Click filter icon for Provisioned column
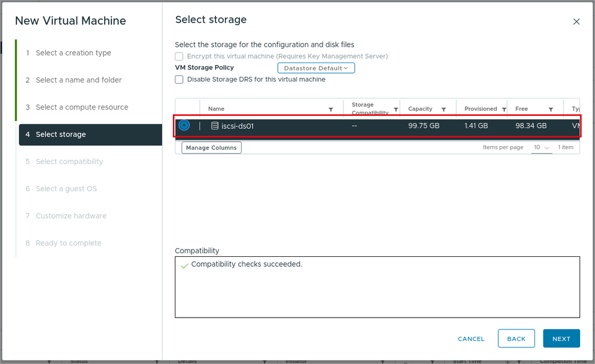The image size is (595, 364). (x=505, y=109)
